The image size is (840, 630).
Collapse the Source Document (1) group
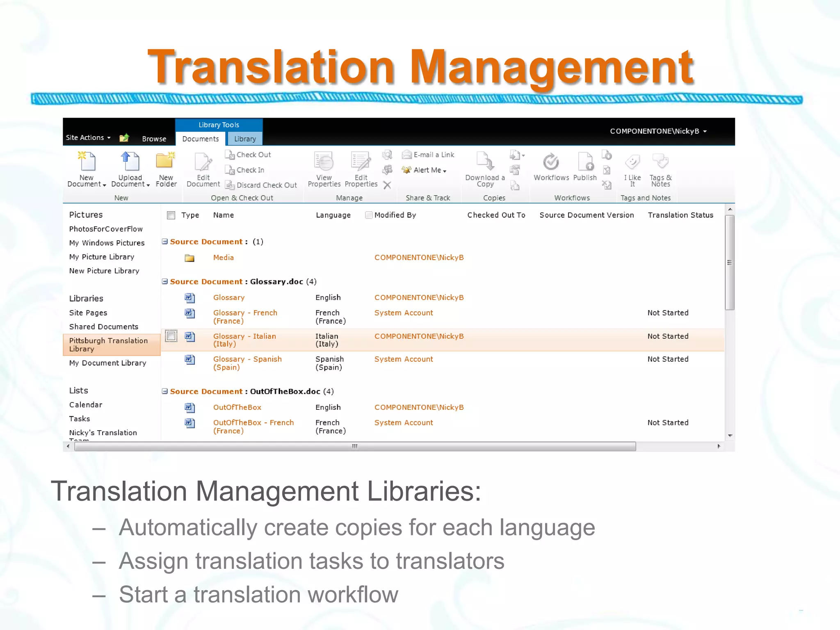(165, 242)
